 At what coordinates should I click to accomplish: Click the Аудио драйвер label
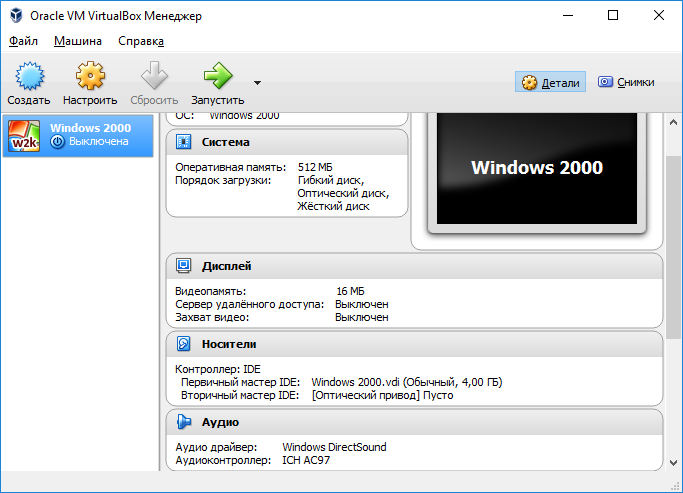click(x=216, y=447)
